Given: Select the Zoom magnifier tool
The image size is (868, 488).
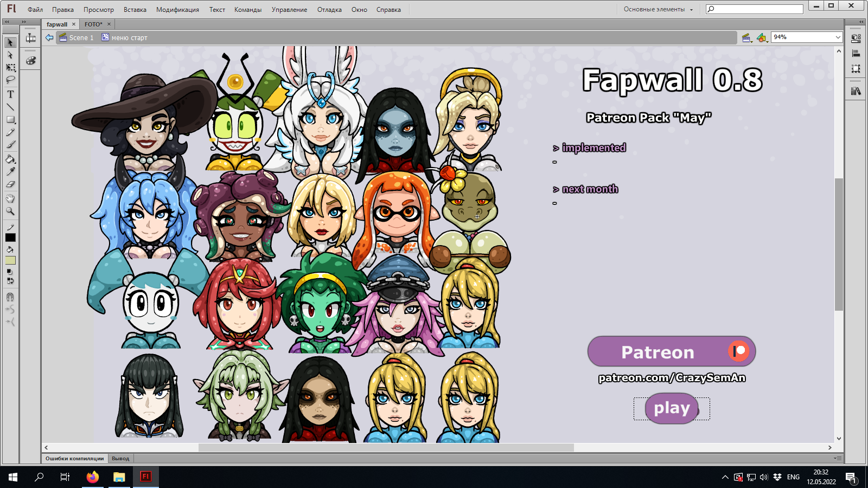Looking at the screenshot, I should point(10,211).
